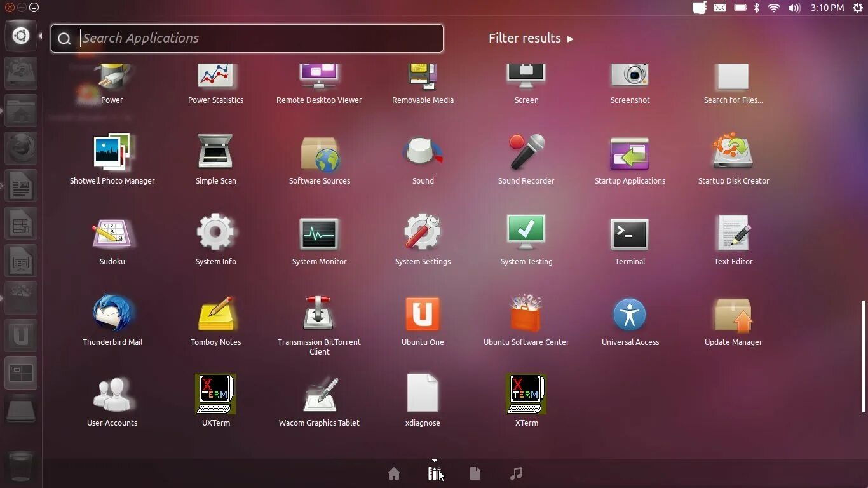The height and width of the screenshot is (488, 868).
Task: Launch XTerm terminal
Action: click(x=526, y=401)
